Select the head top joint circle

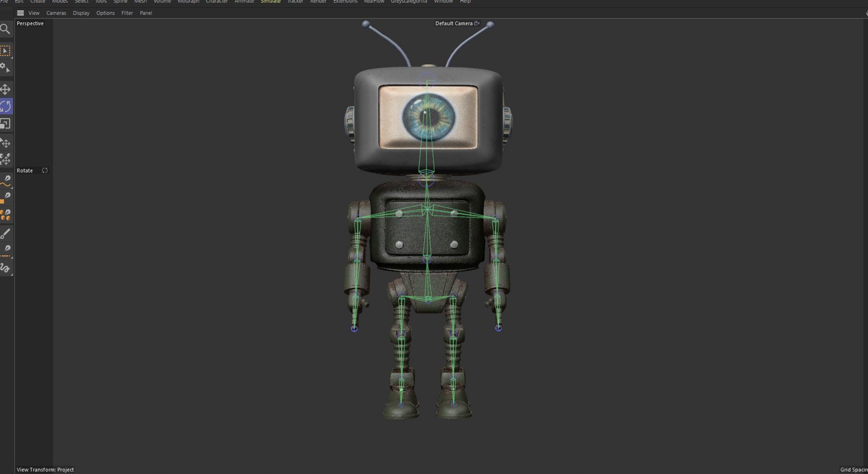[x=427, y=81]
